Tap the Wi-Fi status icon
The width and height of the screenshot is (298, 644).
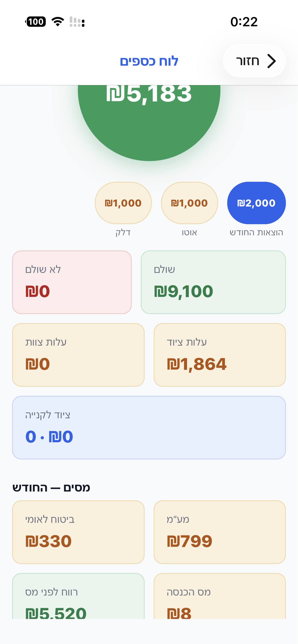58,22
